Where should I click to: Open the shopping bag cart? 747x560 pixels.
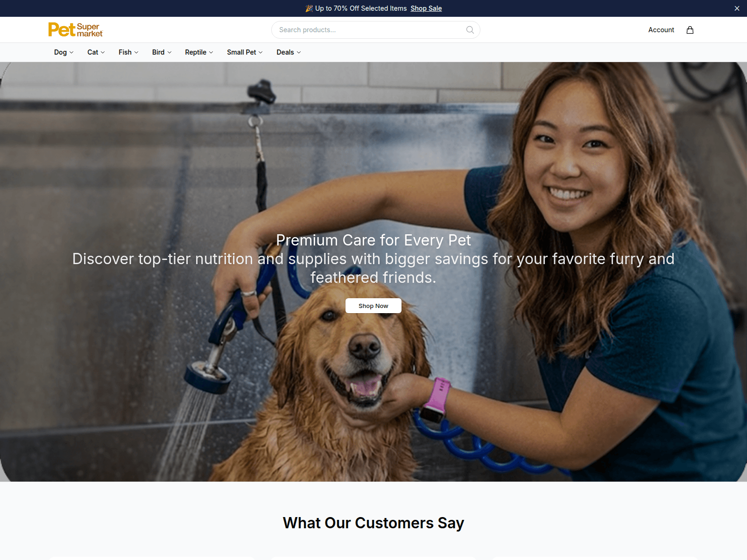click(x=690, y=30)
